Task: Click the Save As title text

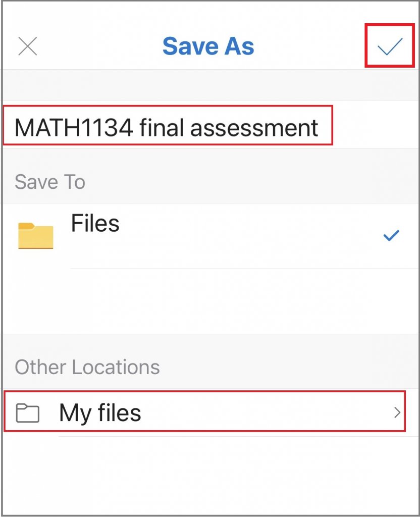Action: click(x=208, y=46)
